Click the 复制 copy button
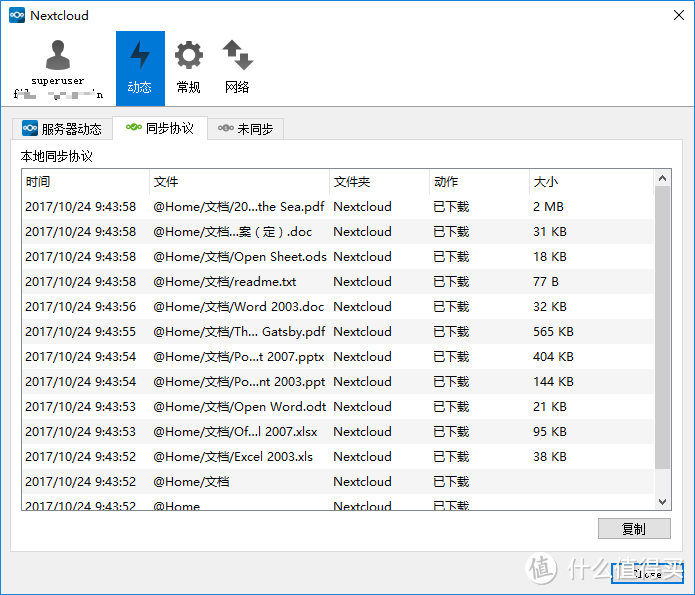 coord(634,528)
